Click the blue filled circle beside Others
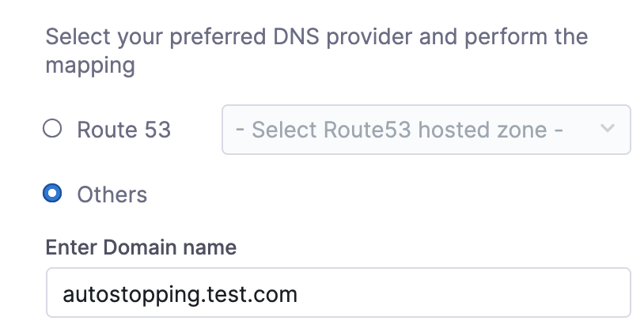The width and height of the screenshot is (644, 332). 52,194
